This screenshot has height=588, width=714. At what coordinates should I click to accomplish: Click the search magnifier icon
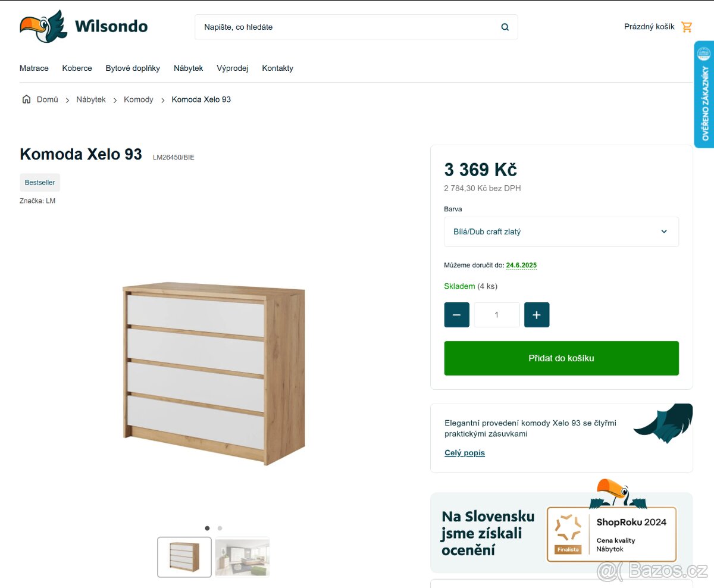point(505,27)
